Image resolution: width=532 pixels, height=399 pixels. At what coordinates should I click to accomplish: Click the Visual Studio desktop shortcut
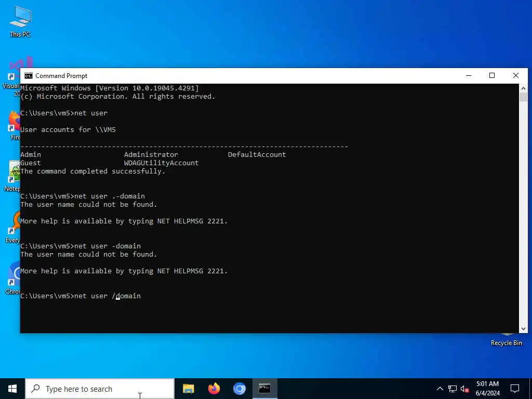[x=11, y=77]
